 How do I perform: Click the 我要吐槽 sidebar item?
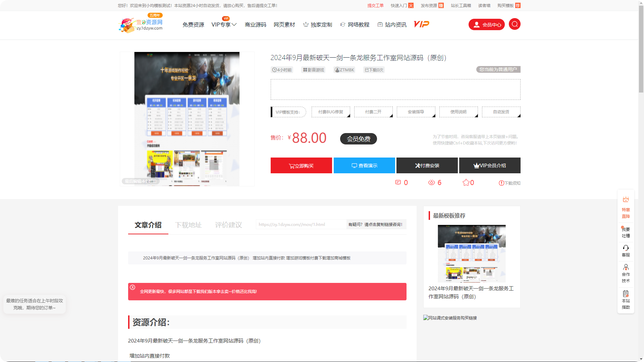click(x=626, y=232)
